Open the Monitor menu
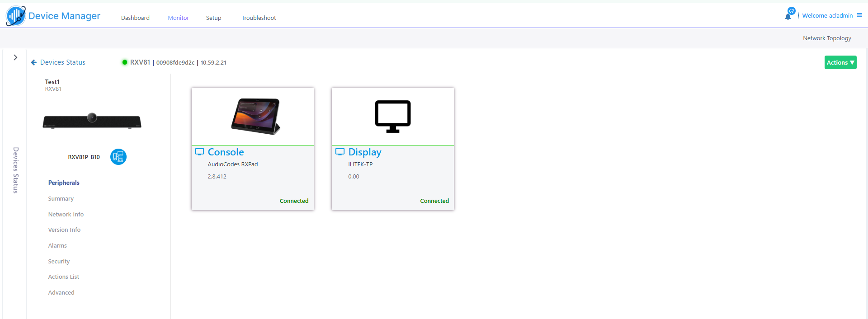The width and height of the screenshot is (868, 319). [179, 18]
